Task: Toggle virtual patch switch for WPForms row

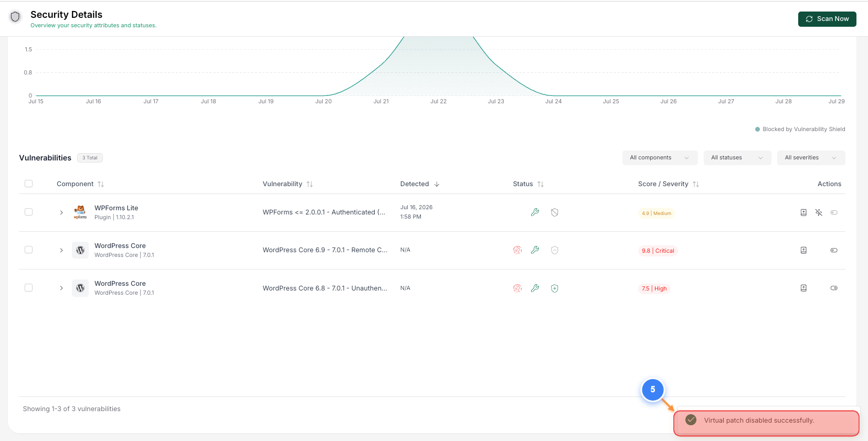Action: (834, 212)
